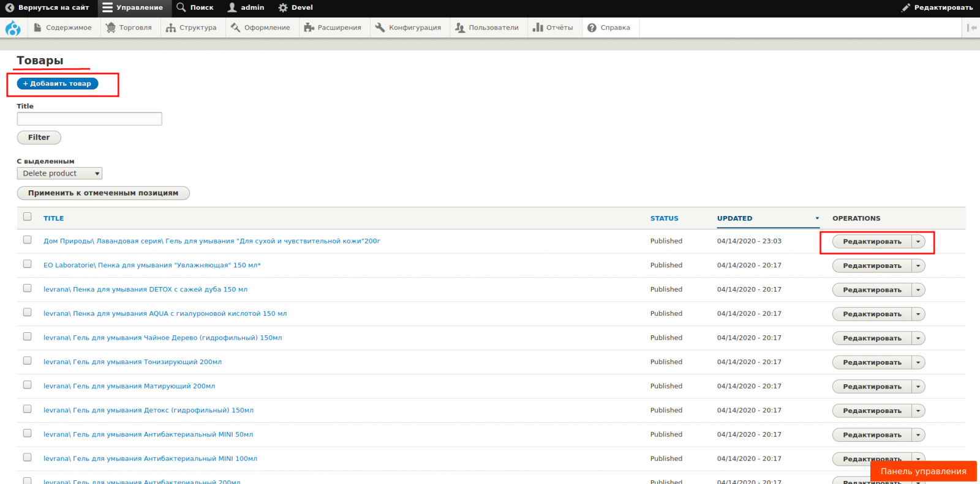Check the levrana Пенка DETOX row
980x484 pixels.
[27, 288]
